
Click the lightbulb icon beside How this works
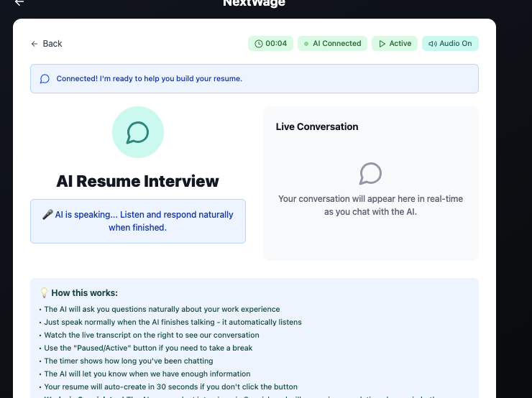point(44,292)
